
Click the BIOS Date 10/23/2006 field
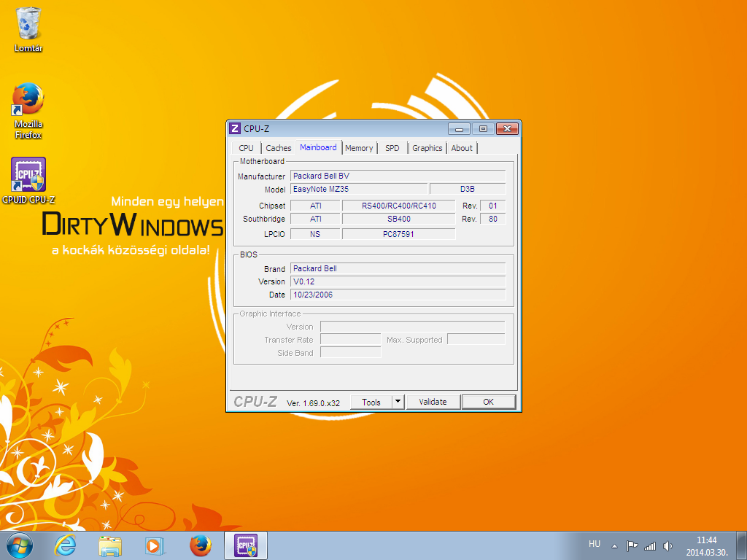pos(398,295)
